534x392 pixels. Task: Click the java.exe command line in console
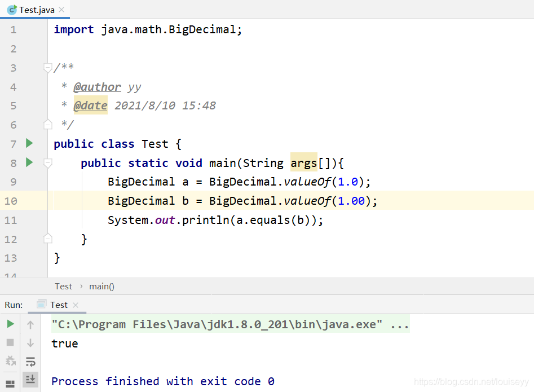coord(230,324)
